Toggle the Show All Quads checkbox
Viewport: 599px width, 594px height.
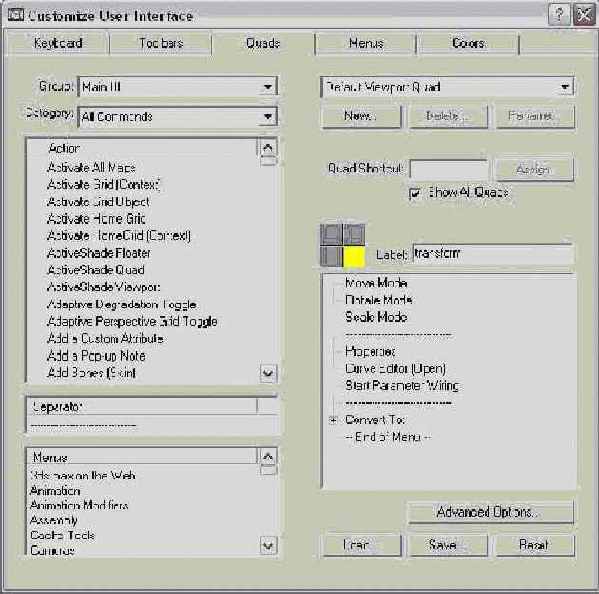[415, 193]
